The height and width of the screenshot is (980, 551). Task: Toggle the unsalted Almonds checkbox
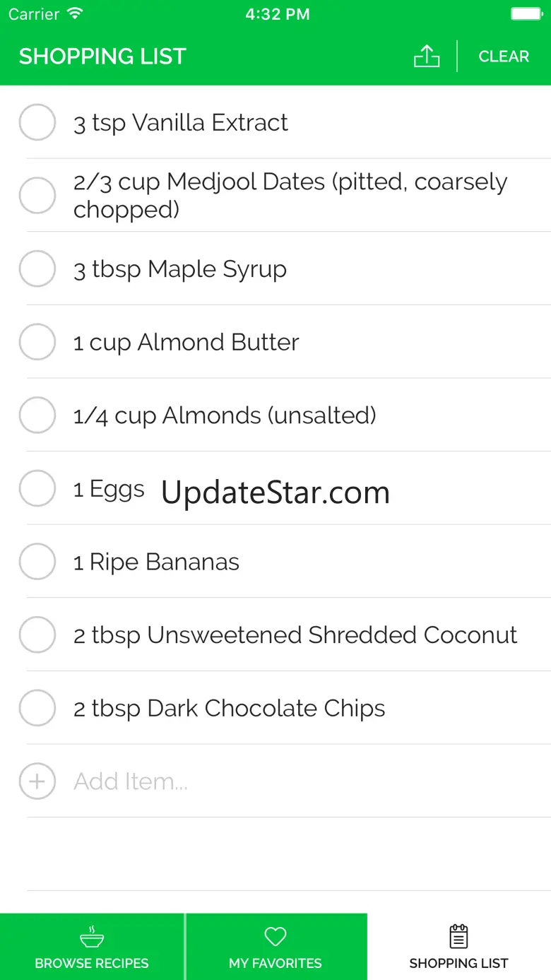[37, 415]
